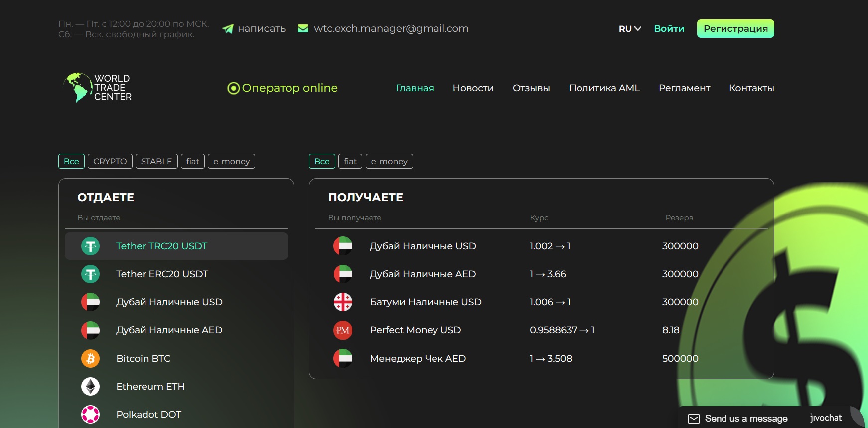The height and width of the screenshot is (428, 868).
Task: Select Tether ERC20 USDT to give
Action: pyautogui.click(x=176, y=274)
